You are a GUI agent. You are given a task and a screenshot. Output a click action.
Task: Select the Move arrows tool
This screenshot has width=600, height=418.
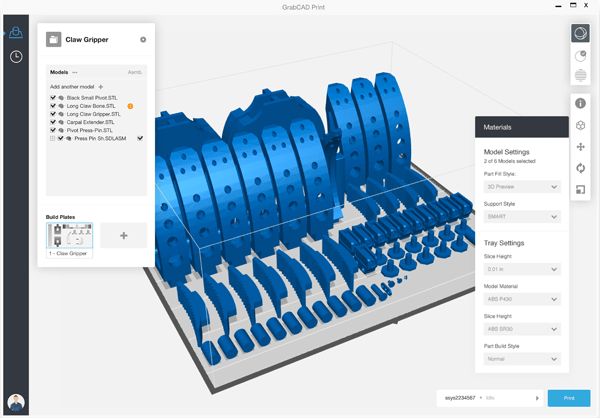[580, 147]
